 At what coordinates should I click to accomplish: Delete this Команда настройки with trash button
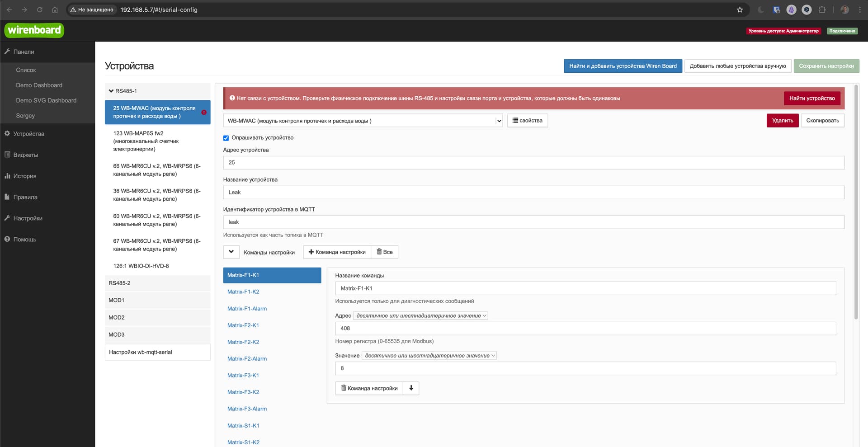369,388
